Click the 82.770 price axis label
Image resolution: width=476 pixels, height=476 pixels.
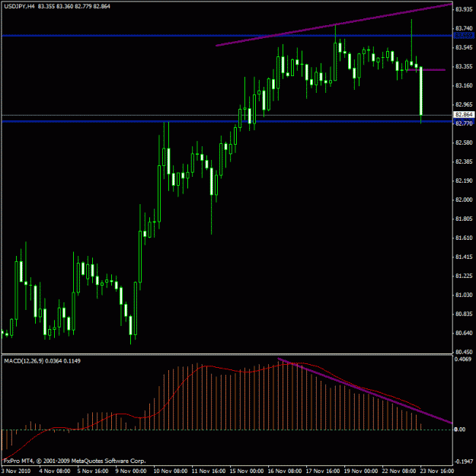(464, 123)
